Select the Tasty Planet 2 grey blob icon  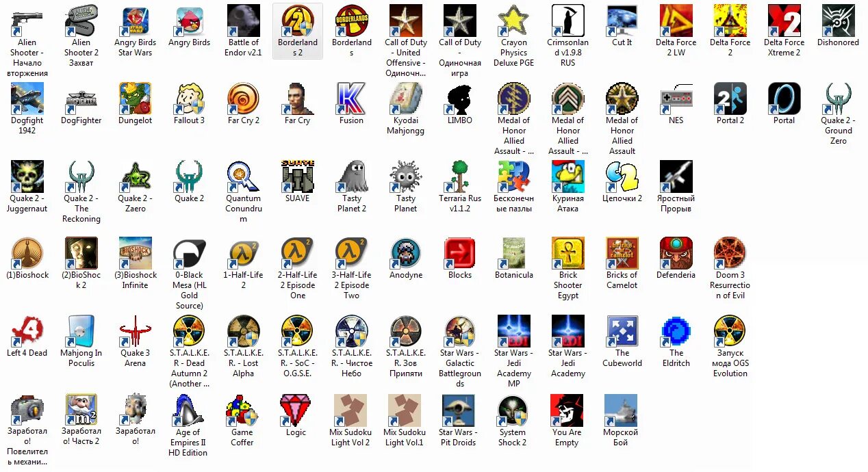tap(352, 176)
